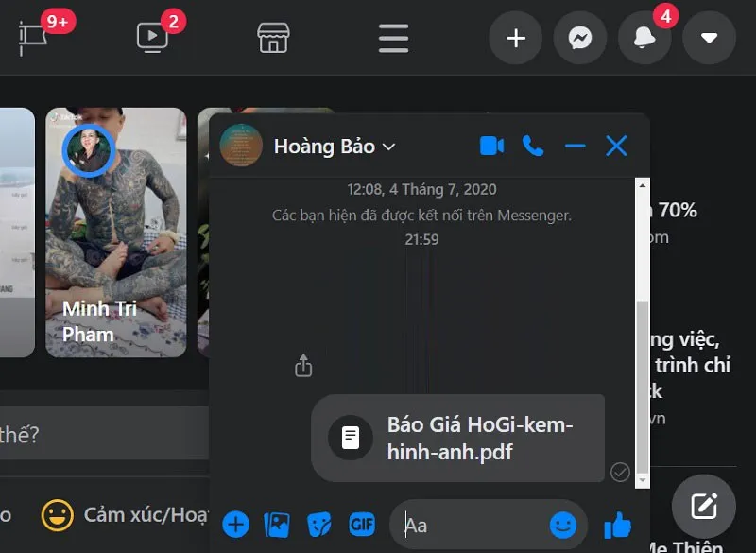The width and height of the screenshot is (756, 553).
Task: Open the notifications bell
Action: coord(644,38)
